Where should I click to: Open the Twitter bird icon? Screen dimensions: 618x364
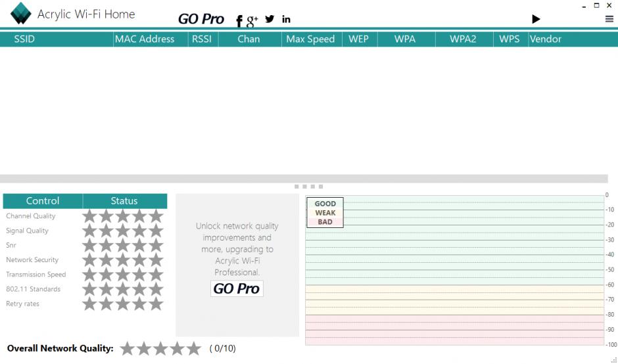tap(270, 19)
